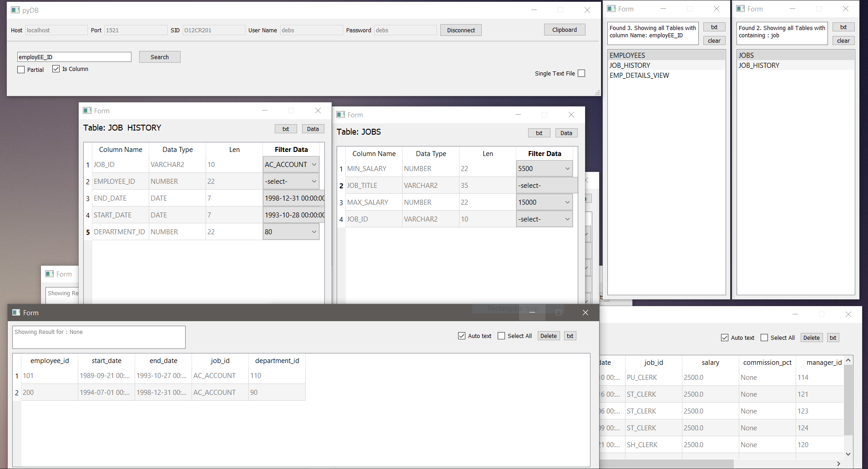Check Select All in the salary results window
This screenshot has height=469, width=868.
click(764, 338)
